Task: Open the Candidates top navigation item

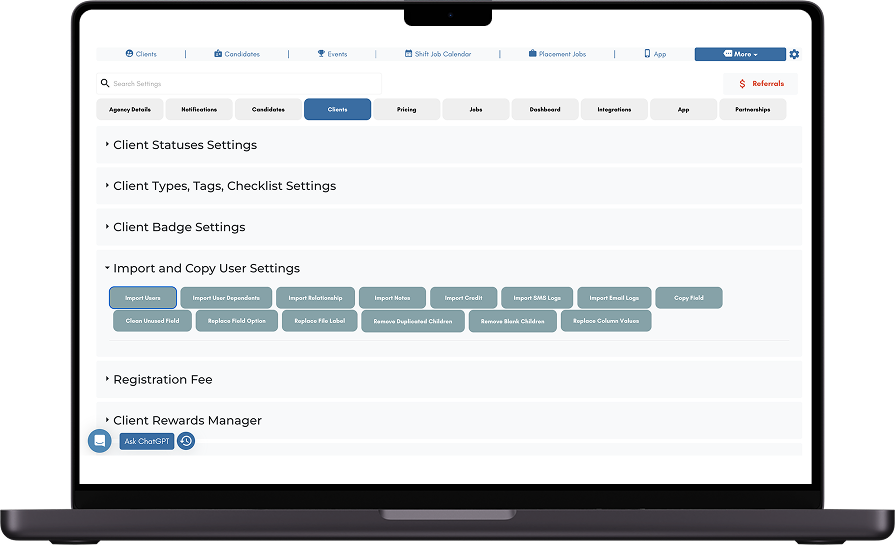Action: click(237, 54)
